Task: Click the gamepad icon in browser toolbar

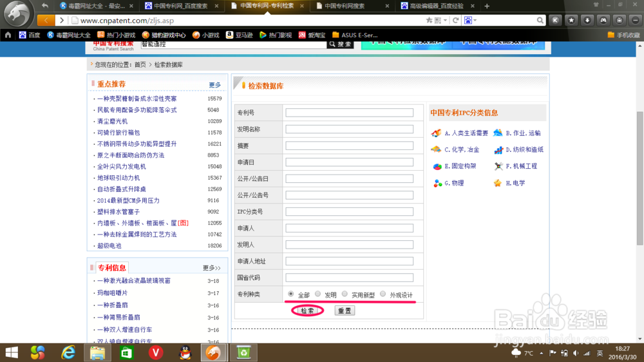Action: click(603, 20)
